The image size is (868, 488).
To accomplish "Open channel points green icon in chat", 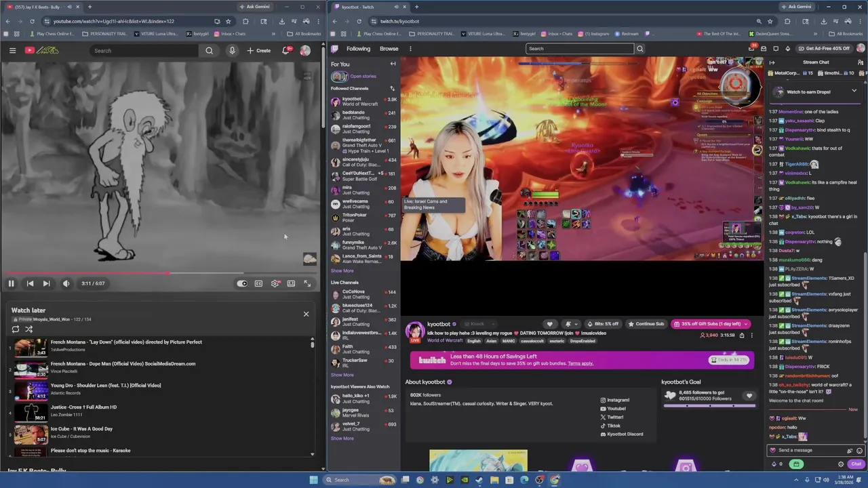I will 796,464.
